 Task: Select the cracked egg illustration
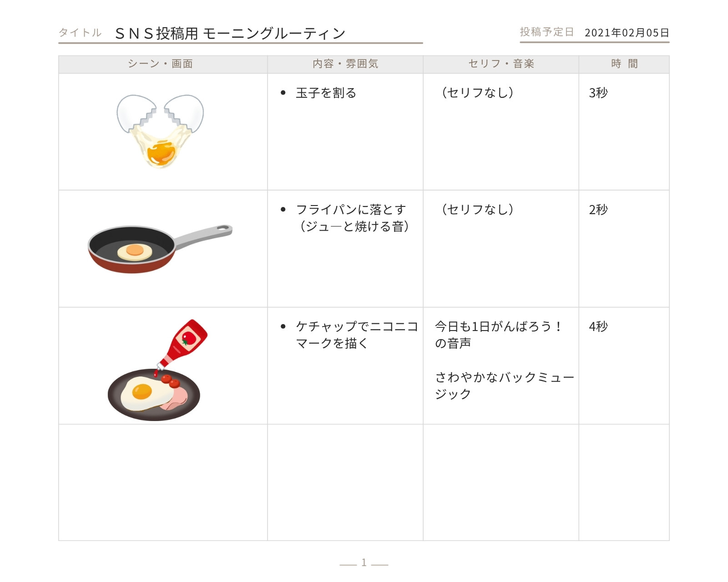pos(160,131)
